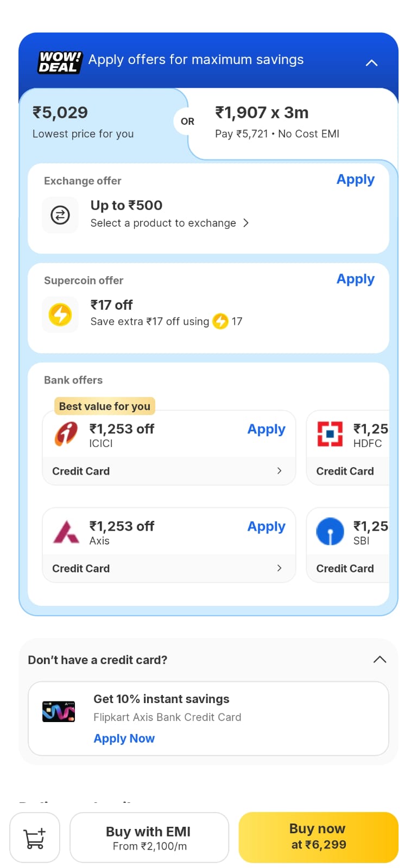Screen dimensions: 417x868
Task: Click Apply Now for Flipkart Axis card
Action: (124, 738)
